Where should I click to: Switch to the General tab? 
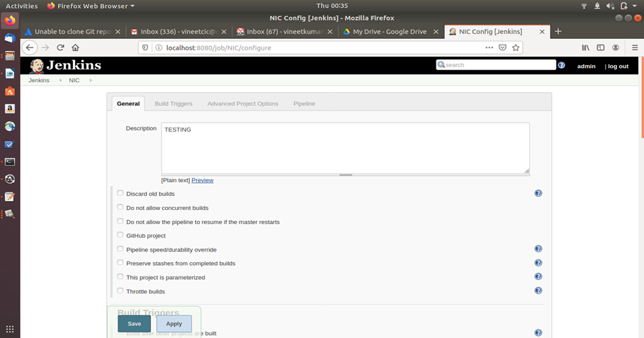tap(128, 103)
